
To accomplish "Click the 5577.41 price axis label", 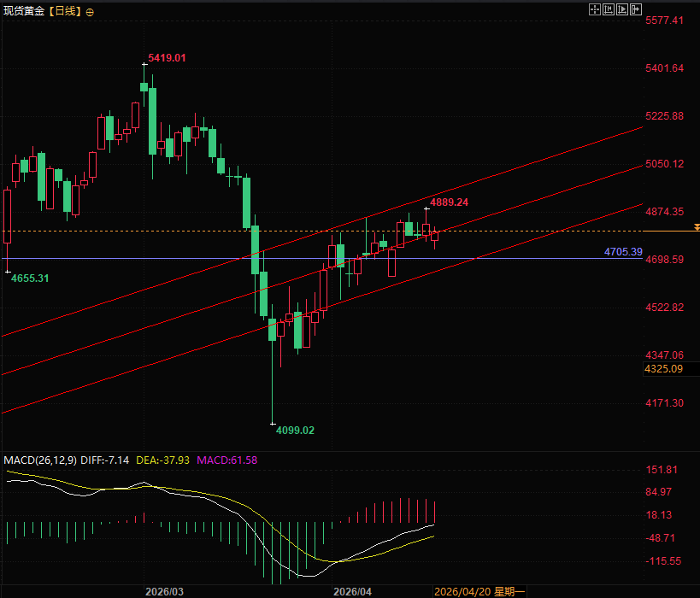I will click(x=664, y=21).
